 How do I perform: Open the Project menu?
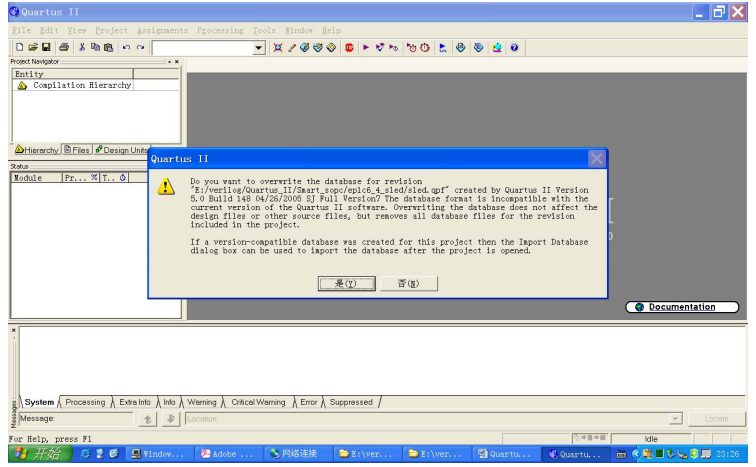[111, 30]
